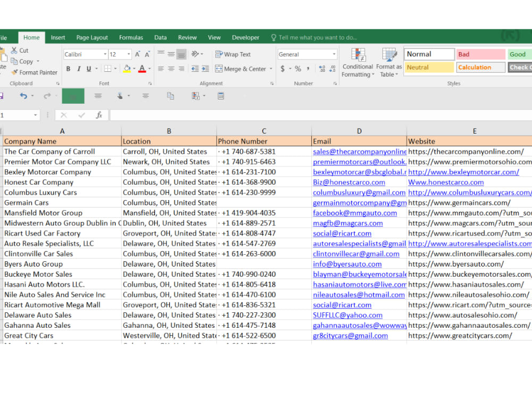
Task: Toggle top align
Action: 161,54
